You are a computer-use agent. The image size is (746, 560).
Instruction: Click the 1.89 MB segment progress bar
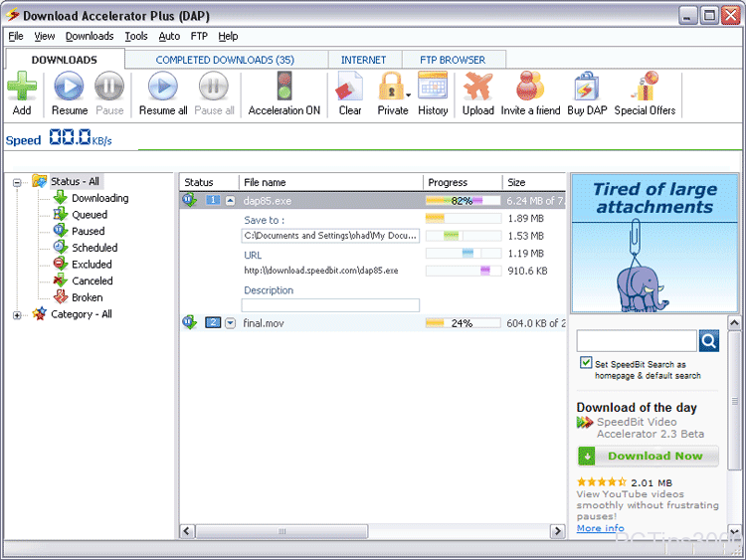point(463,219)
